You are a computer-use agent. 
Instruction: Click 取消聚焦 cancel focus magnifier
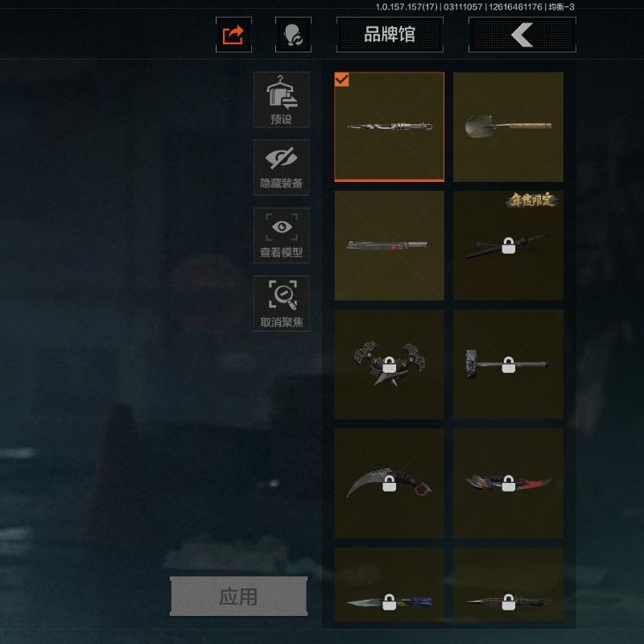pyautogui.click(x=281, y=303)
